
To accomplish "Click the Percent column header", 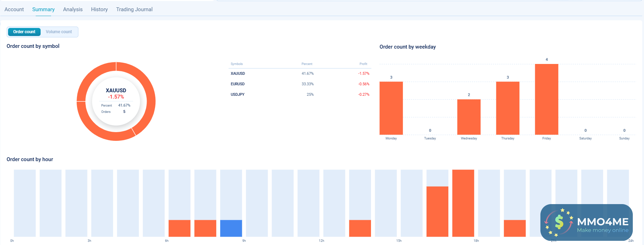I will (x=307, y=64).
